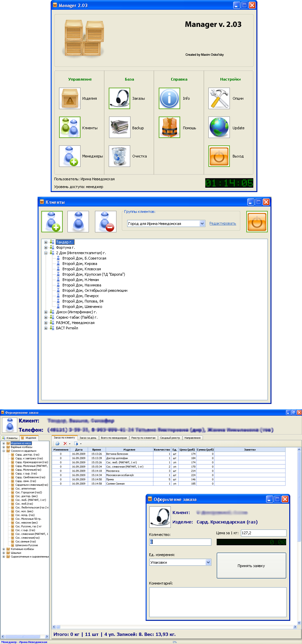
Task: Click the remove client icon with red minus
Action: pos(106,222)
